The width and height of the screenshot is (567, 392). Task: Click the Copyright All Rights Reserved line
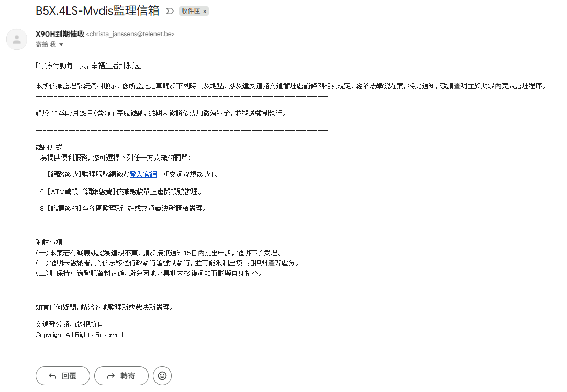tap(79, 335)
